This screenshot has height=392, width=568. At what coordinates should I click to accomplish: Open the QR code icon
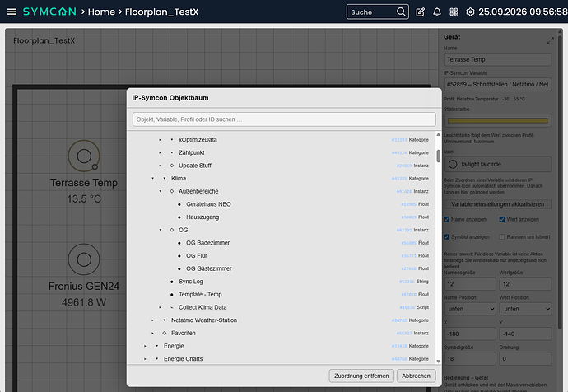tap(454, 12)
